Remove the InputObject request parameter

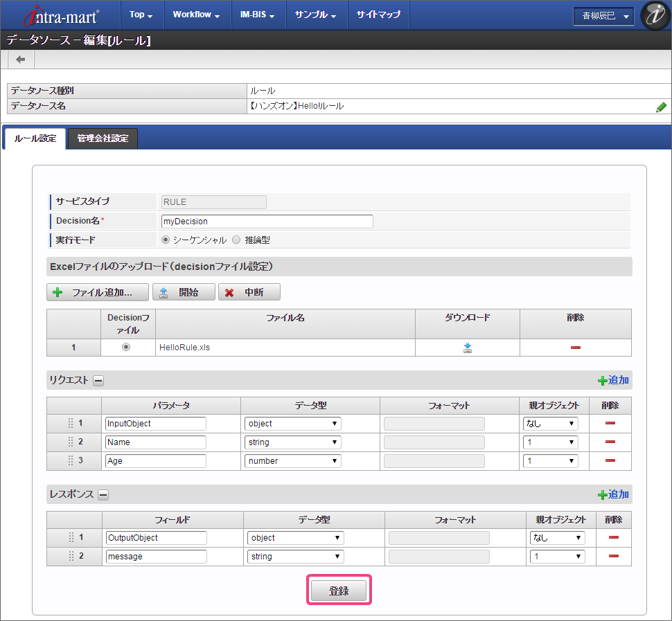[x=610, y=423]
